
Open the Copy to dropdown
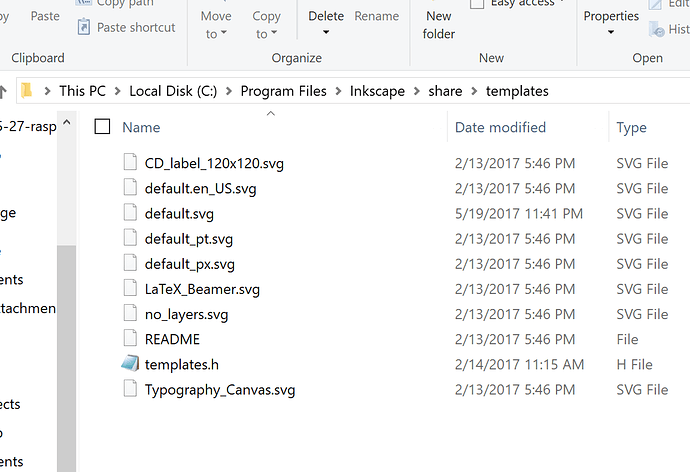click(266, 25)
